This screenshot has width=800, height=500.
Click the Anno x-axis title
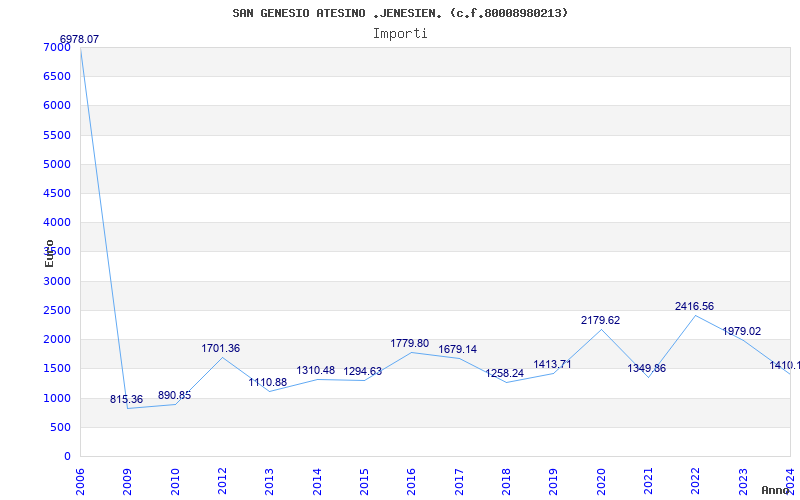pyautogui.click(x=775, y=490)
